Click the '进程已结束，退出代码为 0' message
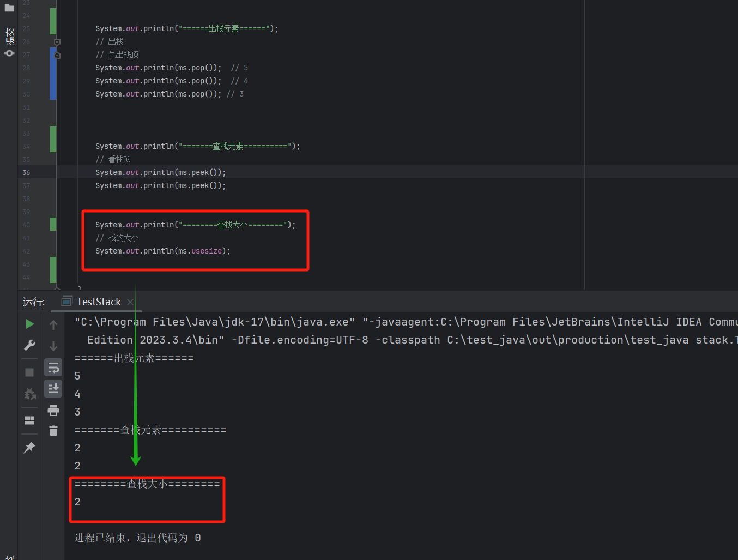The width and height of the screenshot is (738, 560). point(137,538)
